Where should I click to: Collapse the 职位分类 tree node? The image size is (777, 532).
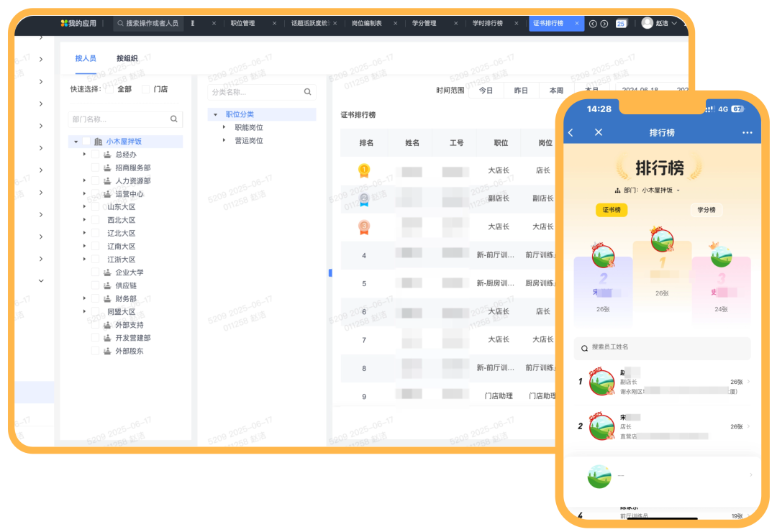click(x=215, y=114)
